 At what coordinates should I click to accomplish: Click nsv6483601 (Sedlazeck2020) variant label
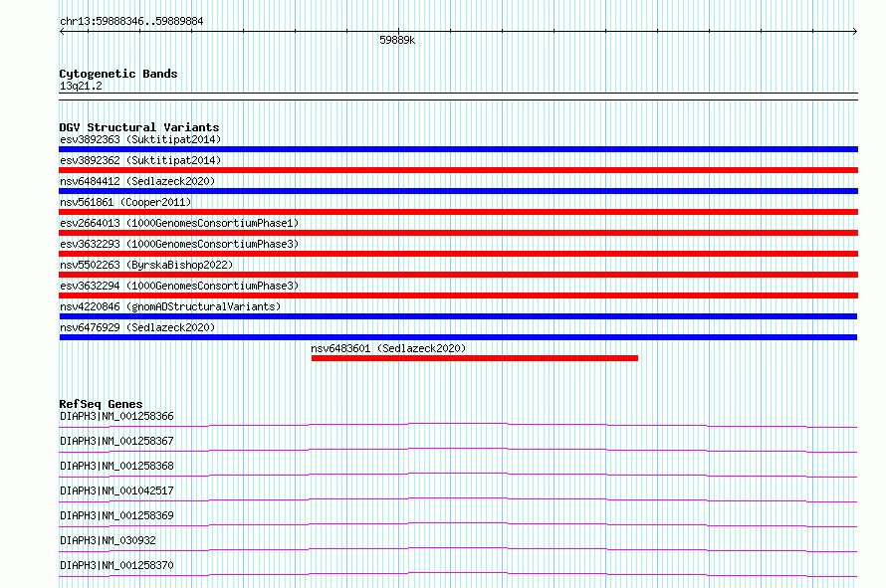pyautogui.click(x=388, y=348)
